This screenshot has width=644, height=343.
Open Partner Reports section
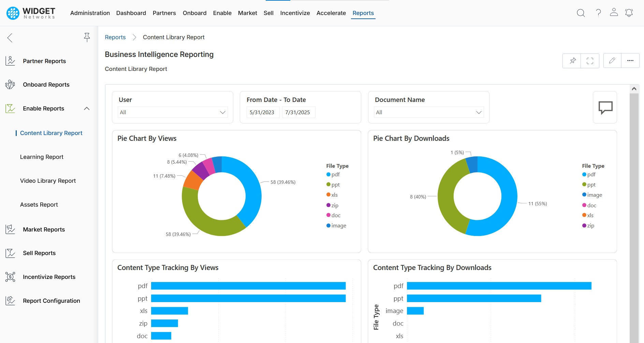(x=44, y=61)
